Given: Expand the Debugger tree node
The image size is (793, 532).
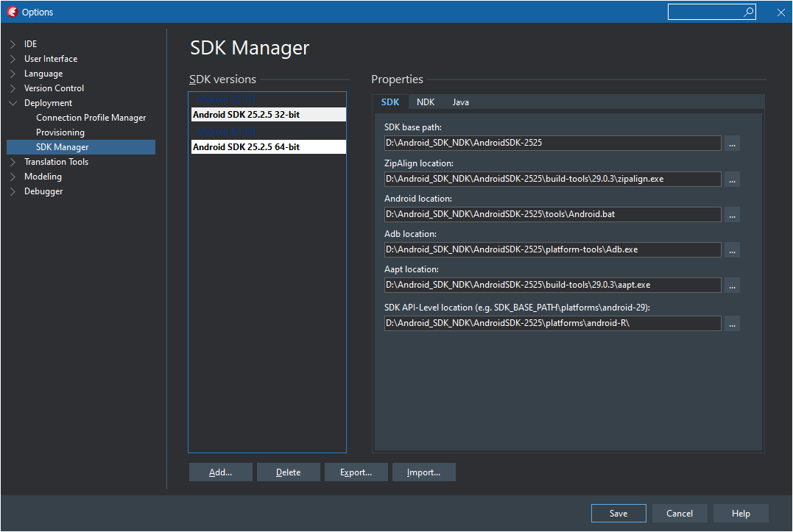Looking at the screenshot, I should (x=13, y=191).
